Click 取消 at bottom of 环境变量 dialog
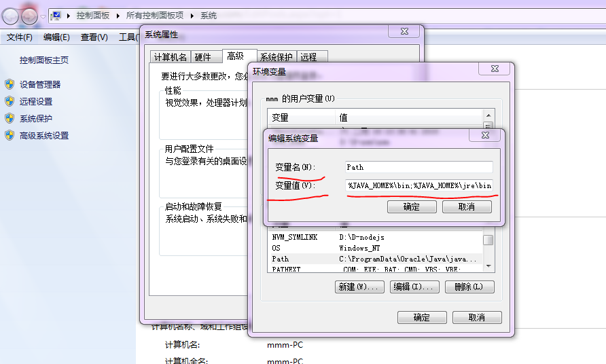The image size is (606, 364). pos(477,317)
